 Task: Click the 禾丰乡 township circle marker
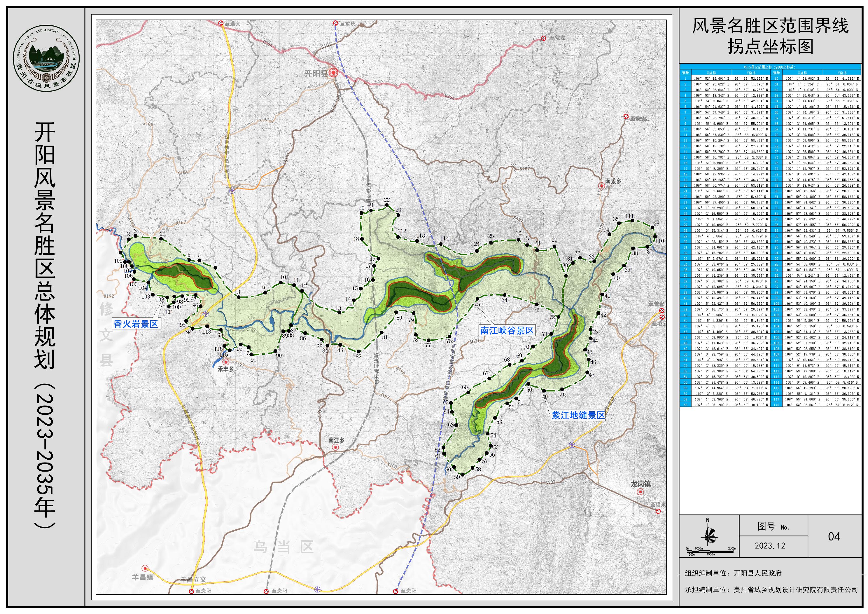point(226,362)
